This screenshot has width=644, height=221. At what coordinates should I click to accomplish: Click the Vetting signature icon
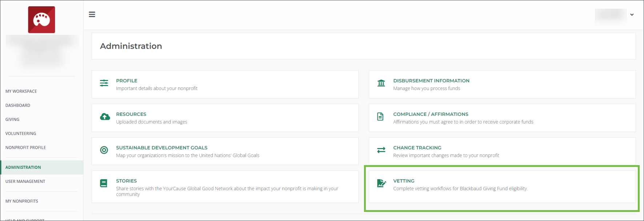(381, 183)
